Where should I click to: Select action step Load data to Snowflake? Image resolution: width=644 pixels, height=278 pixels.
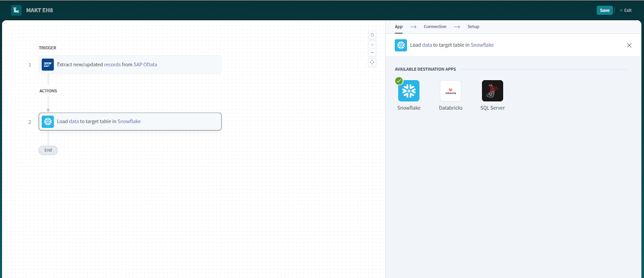tap(130, 122)
